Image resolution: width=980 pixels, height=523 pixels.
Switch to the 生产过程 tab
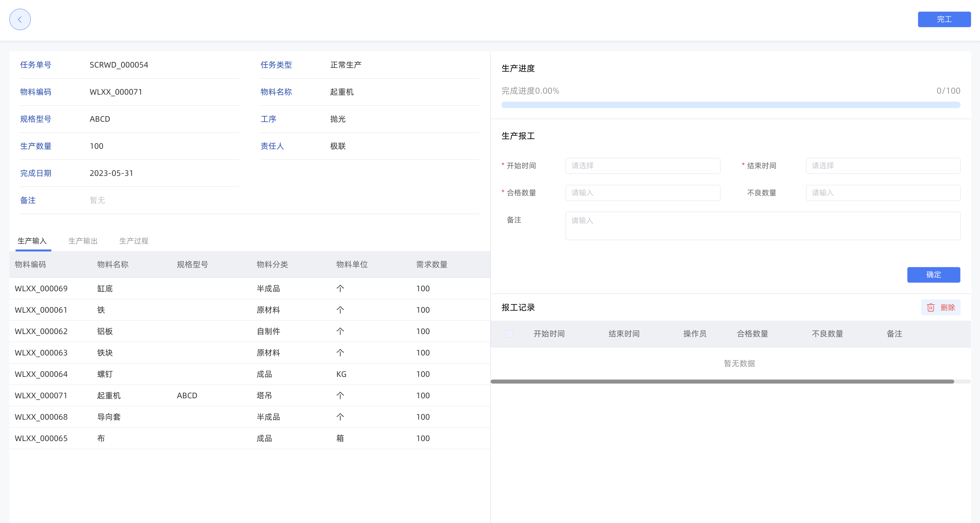(134, 241)
